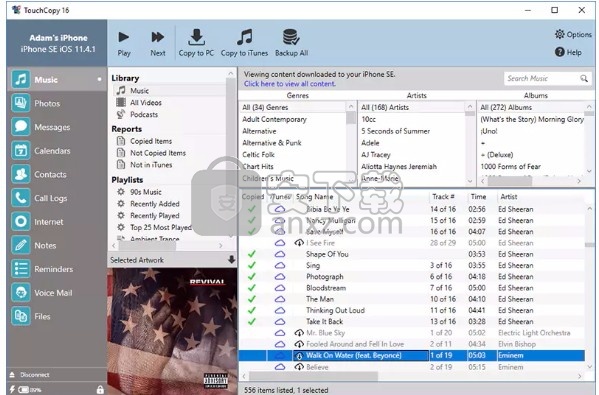Open the Call Logs section

tap(57, 198)
